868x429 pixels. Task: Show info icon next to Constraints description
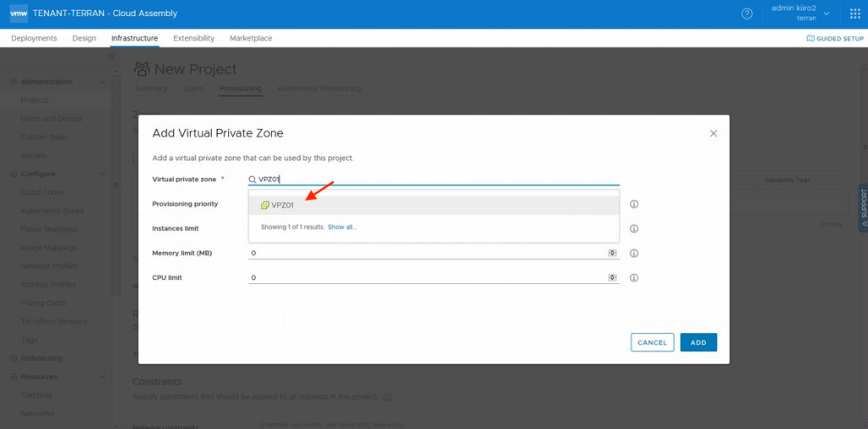point(387,398)
